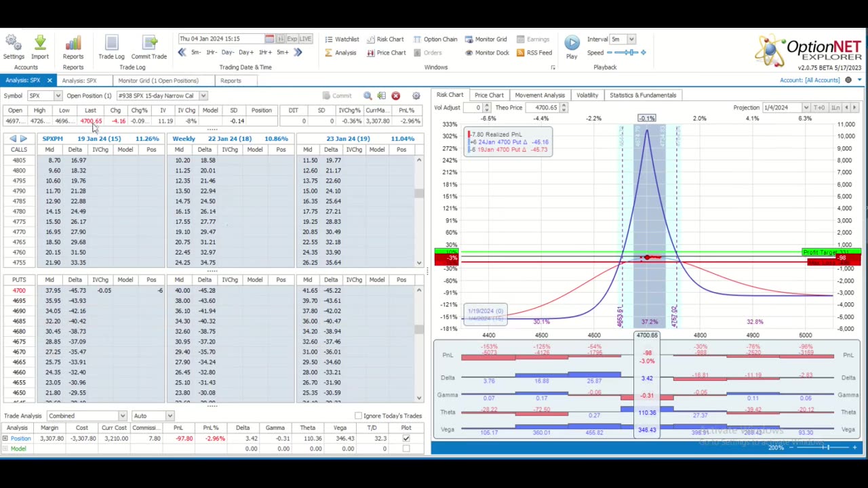Open the Analysis sigma window
The image size is (868, 488).
click(340, 53)
